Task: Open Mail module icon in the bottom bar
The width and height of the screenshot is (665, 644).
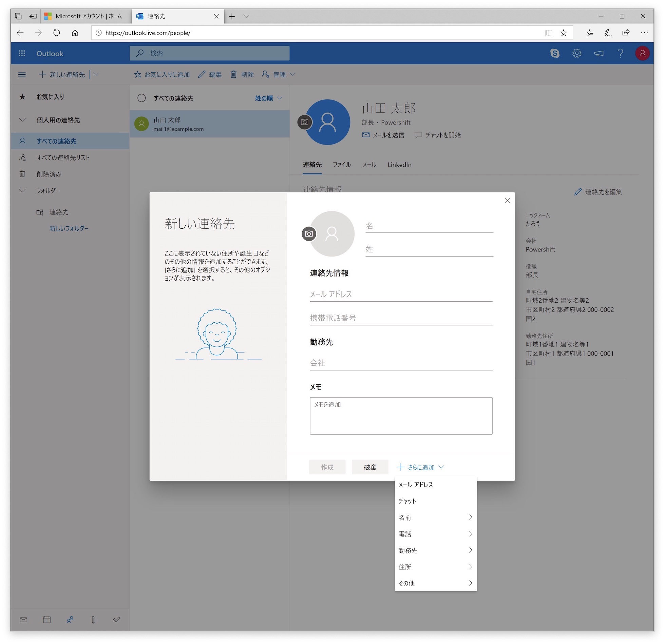Action: point(23,620)
